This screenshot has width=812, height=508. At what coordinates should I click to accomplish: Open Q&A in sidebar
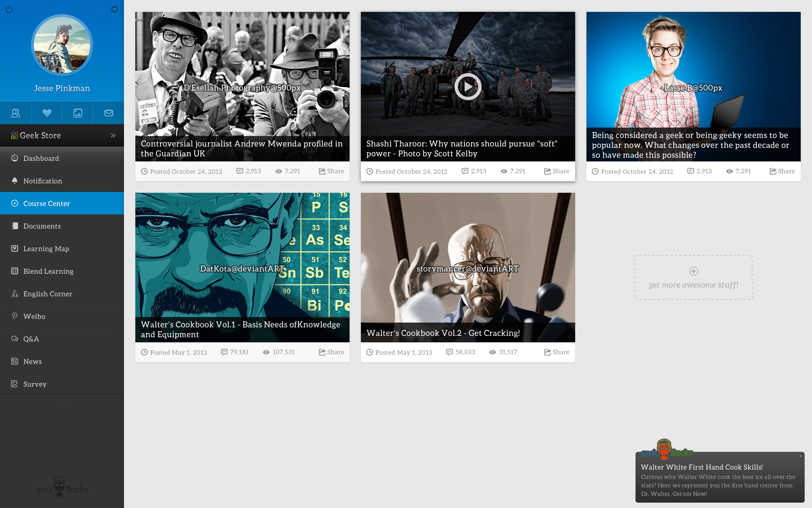pyautogui.click(x=62, y=339)
